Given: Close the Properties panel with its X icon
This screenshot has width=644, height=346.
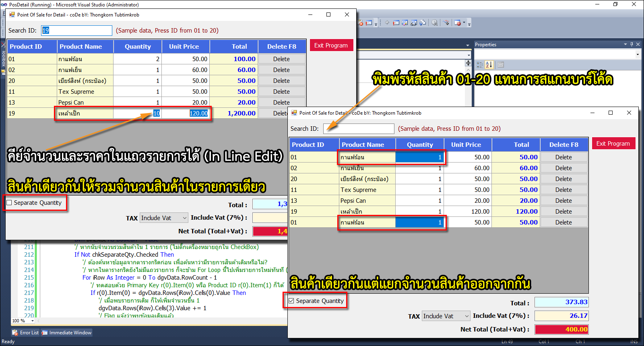Looking at the screenshot, I should pyautogui.click(x=638, y=44).
